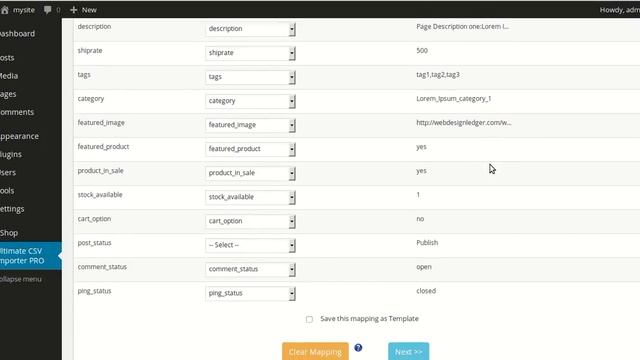Viewport: 640px width, 360px height.
Task: Open eShop in the sidebar menu
Action: coord(9,233)
